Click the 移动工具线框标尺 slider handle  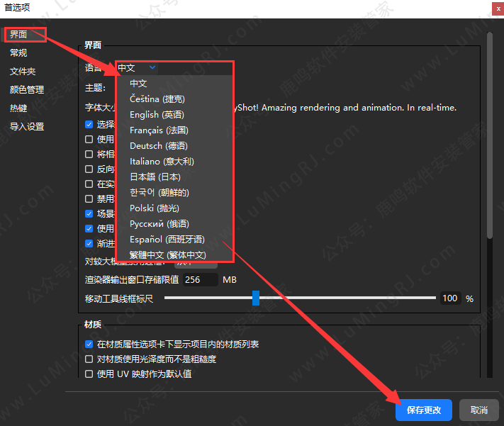coord(256,298)
